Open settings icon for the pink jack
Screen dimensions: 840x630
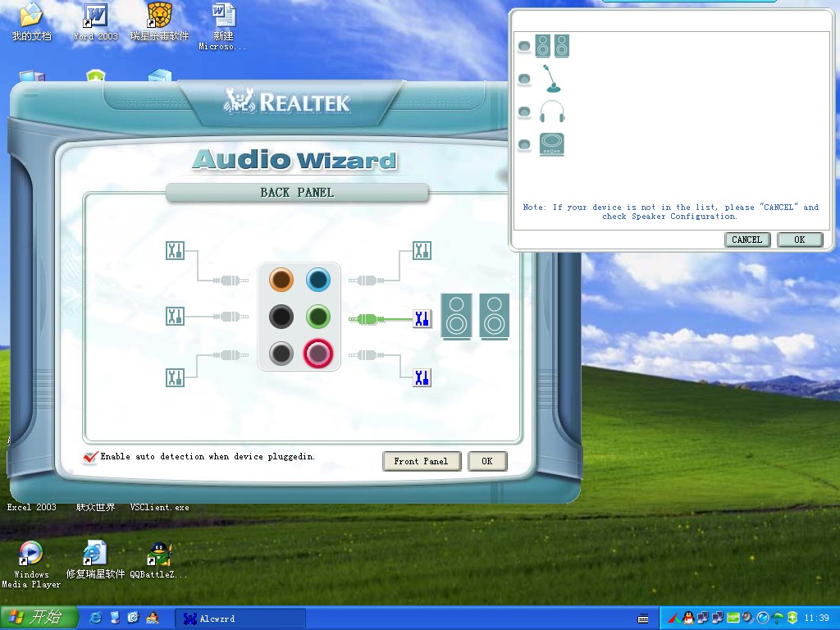[422, 377]
